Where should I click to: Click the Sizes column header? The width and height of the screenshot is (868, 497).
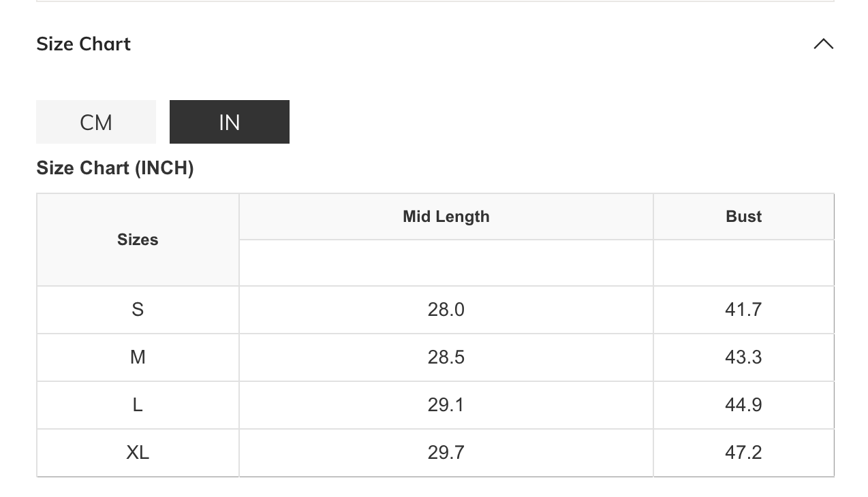coord(138,240)
